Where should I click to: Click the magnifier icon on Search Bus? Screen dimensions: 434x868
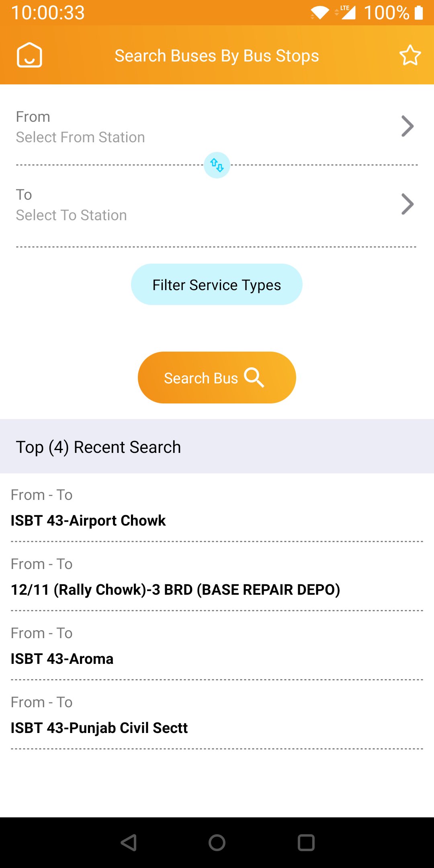(254, 378)
